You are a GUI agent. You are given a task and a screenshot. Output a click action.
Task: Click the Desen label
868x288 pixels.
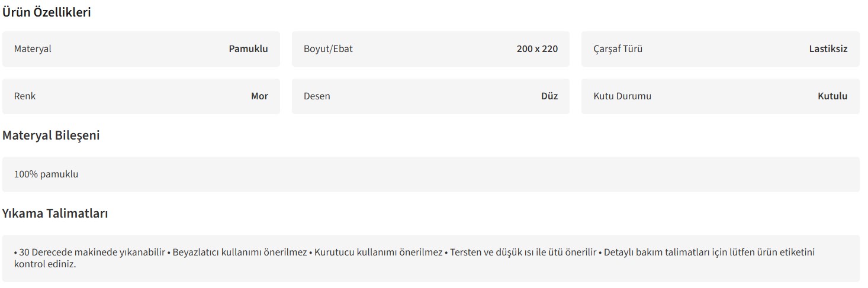point(317,96)
